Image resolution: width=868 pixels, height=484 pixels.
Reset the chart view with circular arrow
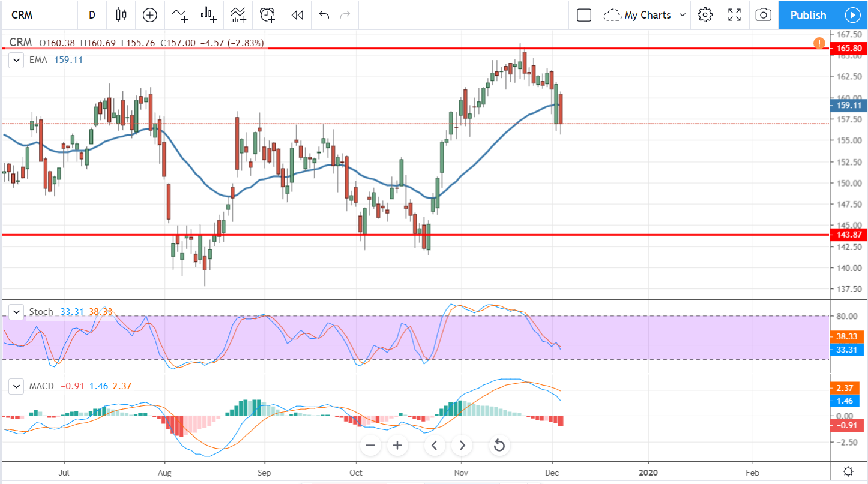point(499,445)
